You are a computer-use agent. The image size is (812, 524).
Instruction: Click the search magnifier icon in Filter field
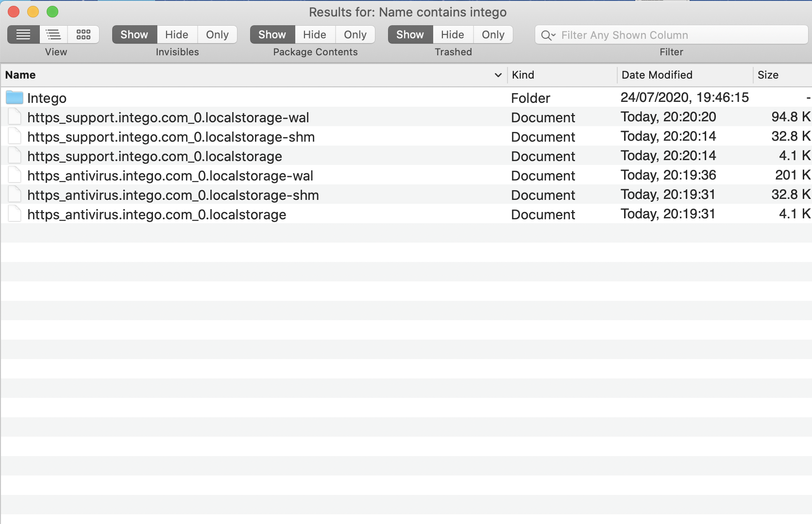548,35
